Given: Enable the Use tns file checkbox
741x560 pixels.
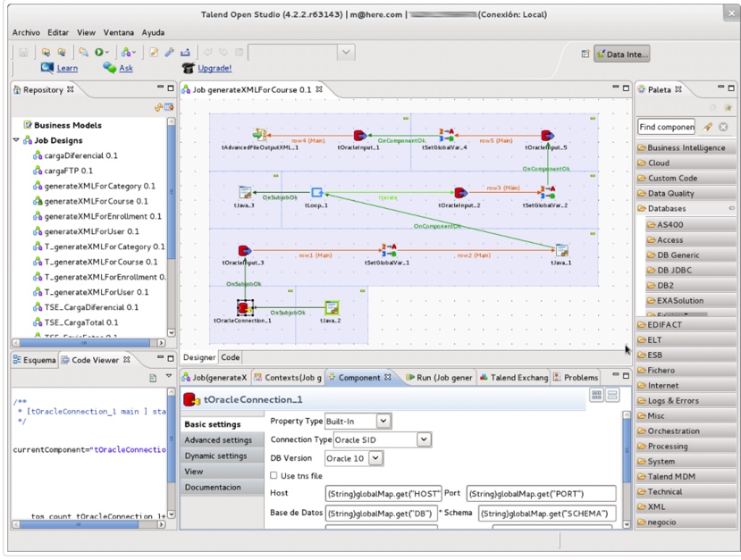Looking at the screenshot, I should [x=274, y=475].
